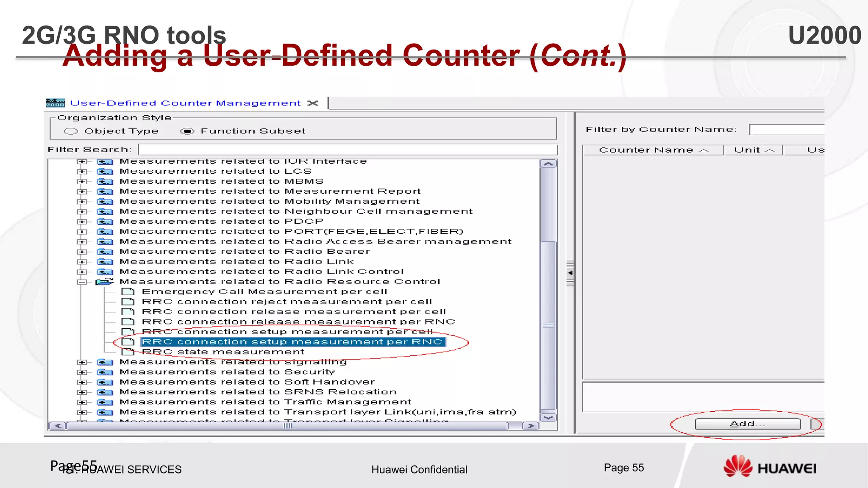The width and height of the screenshot is (868, 488).
Task: Click the Filter Search input field
Action: pos(348,150)
